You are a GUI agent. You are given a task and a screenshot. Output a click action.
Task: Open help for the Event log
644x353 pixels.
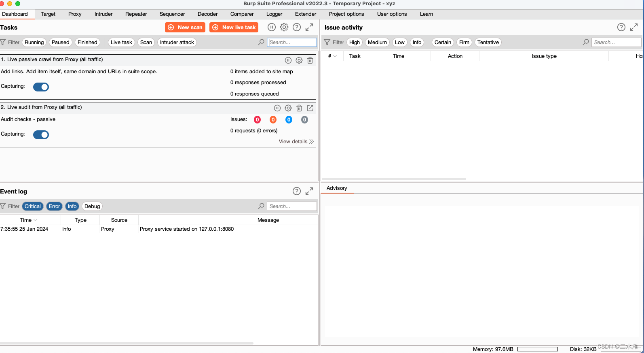pos(297,191)
